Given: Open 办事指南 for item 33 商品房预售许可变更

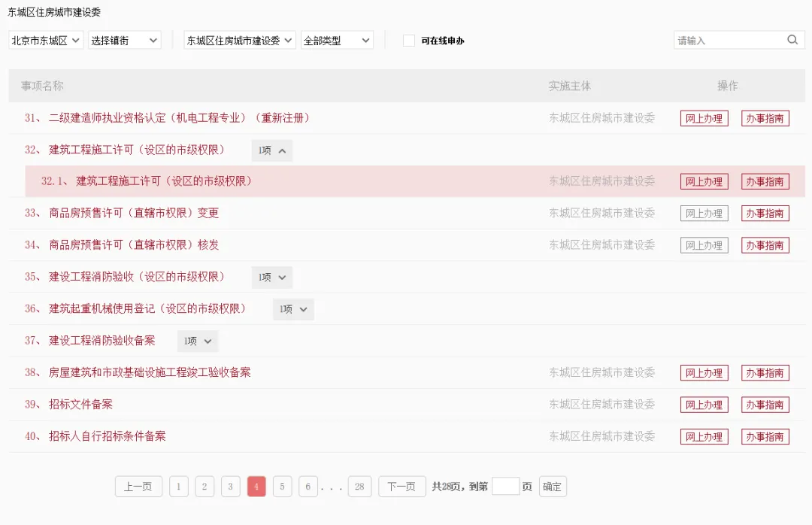Looking at the screenshot, I should tap(765, 214).
